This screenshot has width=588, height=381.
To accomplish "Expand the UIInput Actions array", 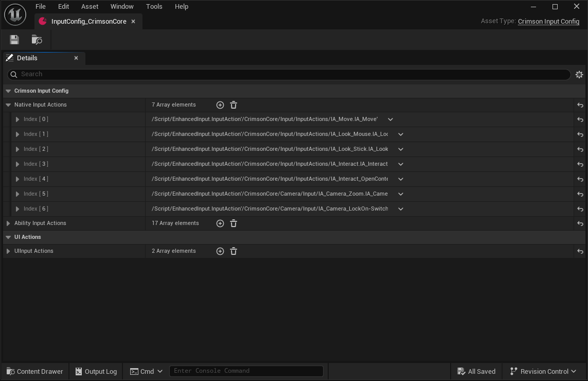I will (8, 251).
